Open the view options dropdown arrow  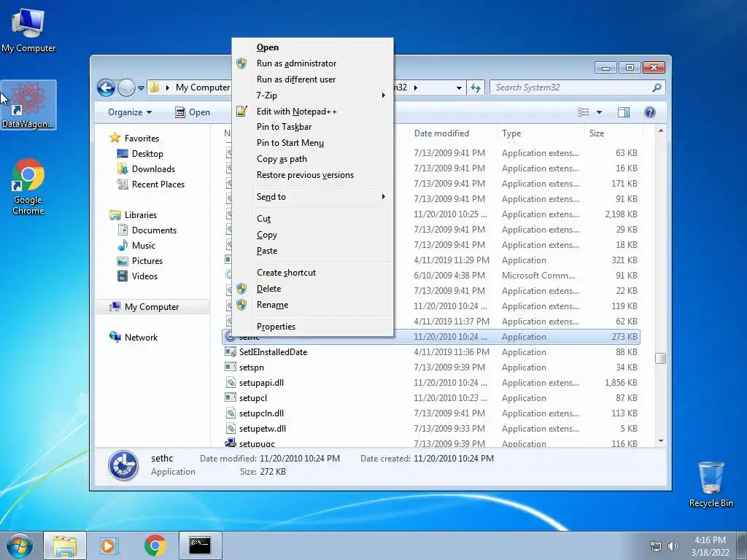600,112
